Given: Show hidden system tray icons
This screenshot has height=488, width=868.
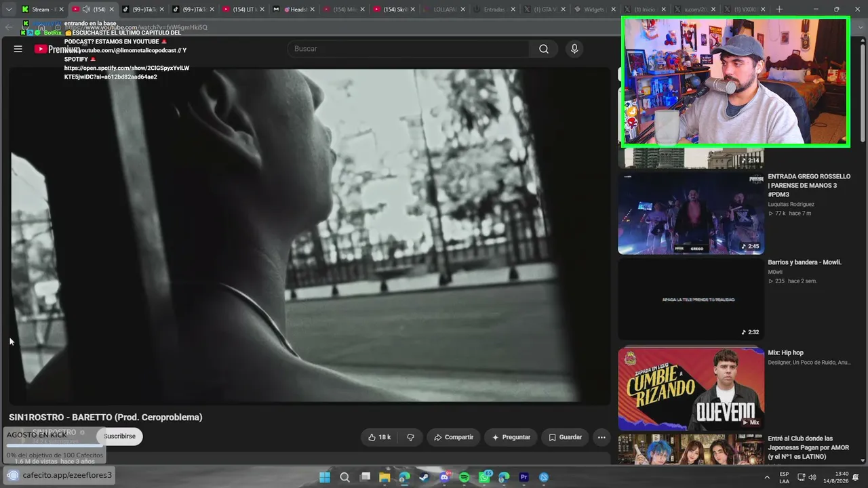Looking at the screenshot, I should pyautogui.click(x=767, y=477).
